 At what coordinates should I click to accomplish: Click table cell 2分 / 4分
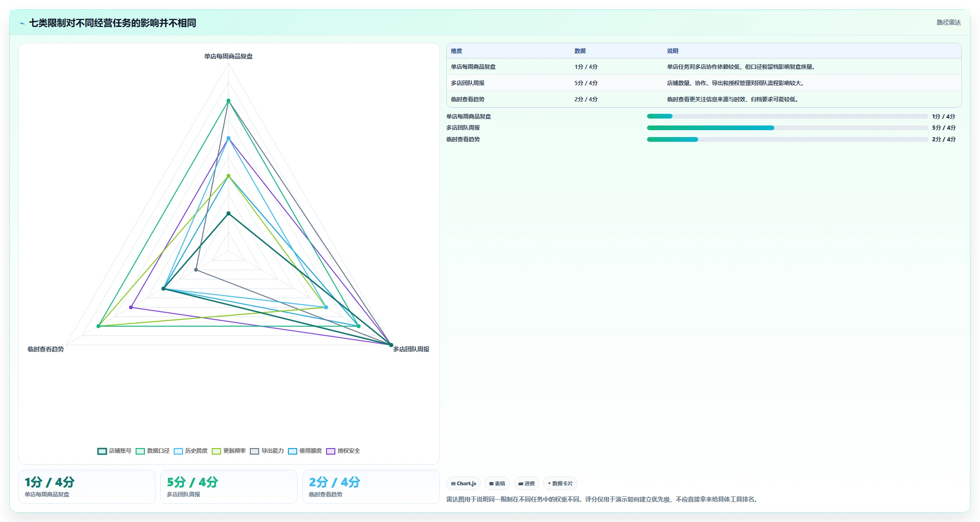coord(586,99)
